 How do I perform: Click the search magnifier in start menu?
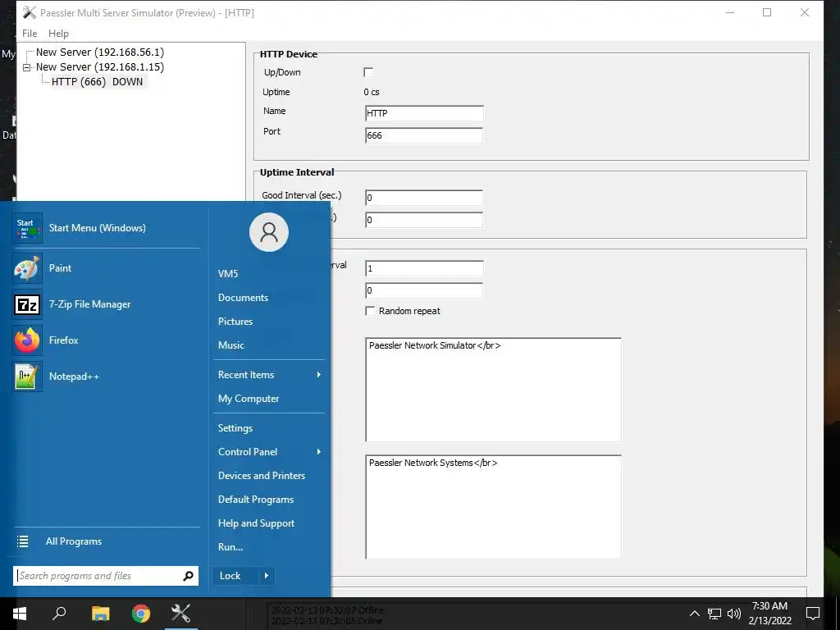pos(188,576)
